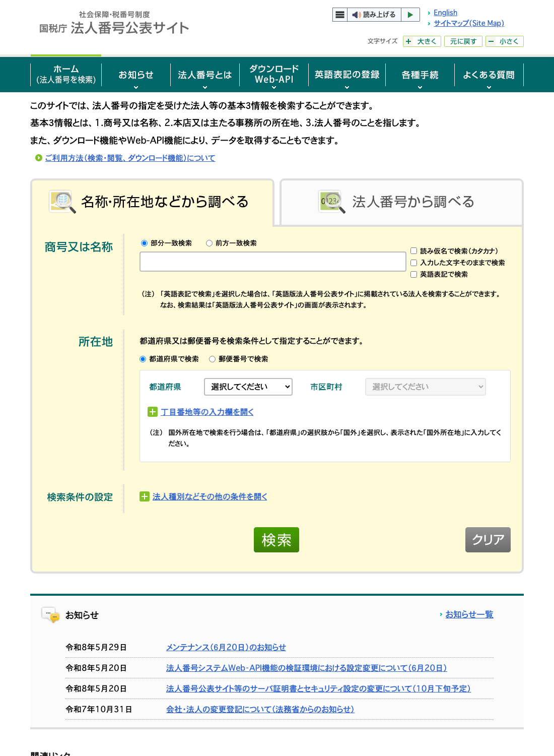Enable 英語表記で検索 checkbox
The height and width of the screenshot is (756, 554).
pyautogui.click(x=414, y=275)
